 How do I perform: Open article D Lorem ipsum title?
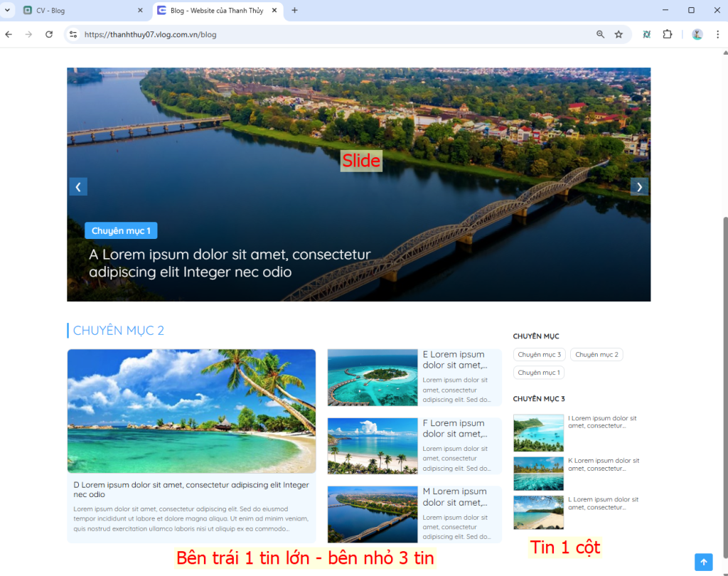tap(191, 489)
